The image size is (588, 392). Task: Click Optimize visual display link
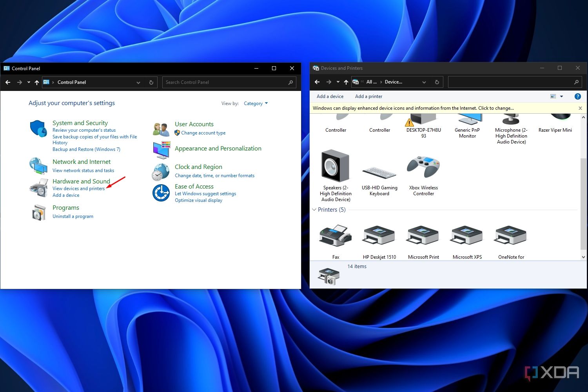coord(198,200)
